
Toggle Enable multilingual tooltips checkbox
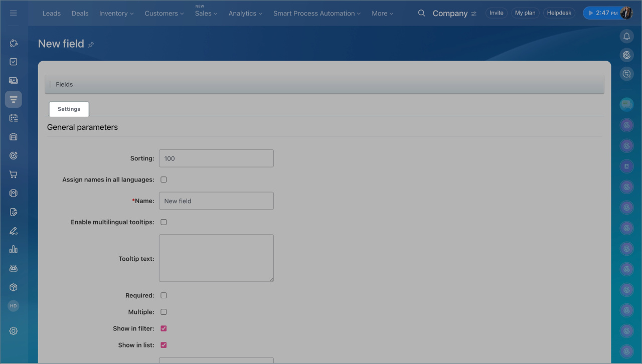164,222
